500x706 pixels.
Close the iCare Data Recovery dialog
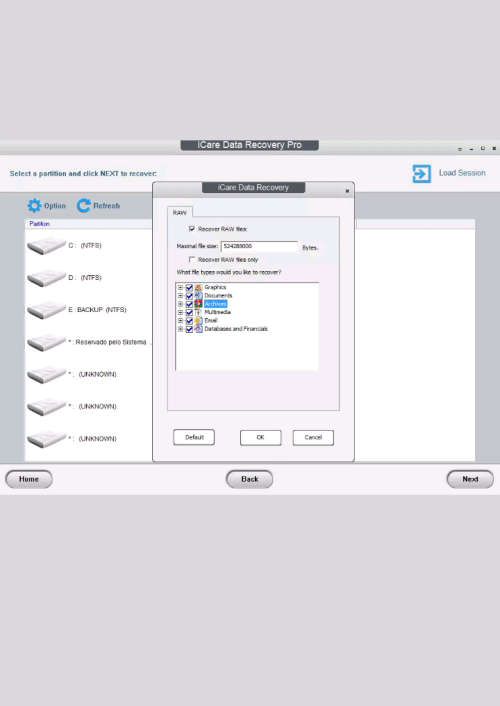coord(347,191)
